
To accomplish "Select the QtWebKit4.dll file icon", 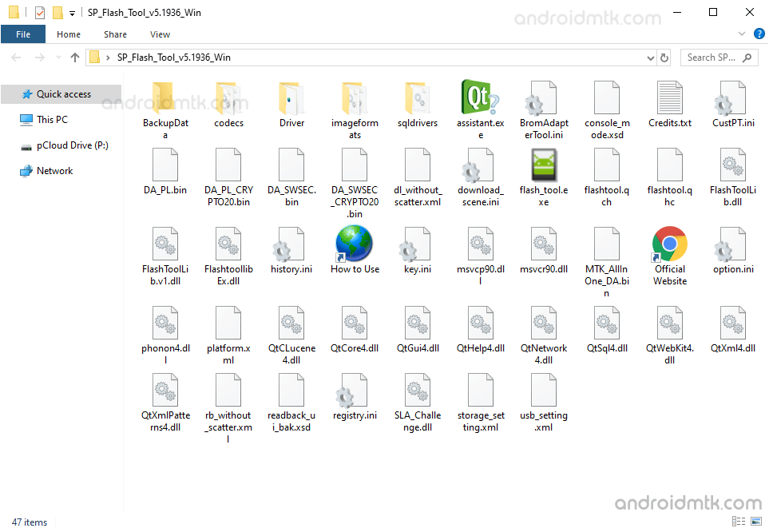I will (669, 323).
